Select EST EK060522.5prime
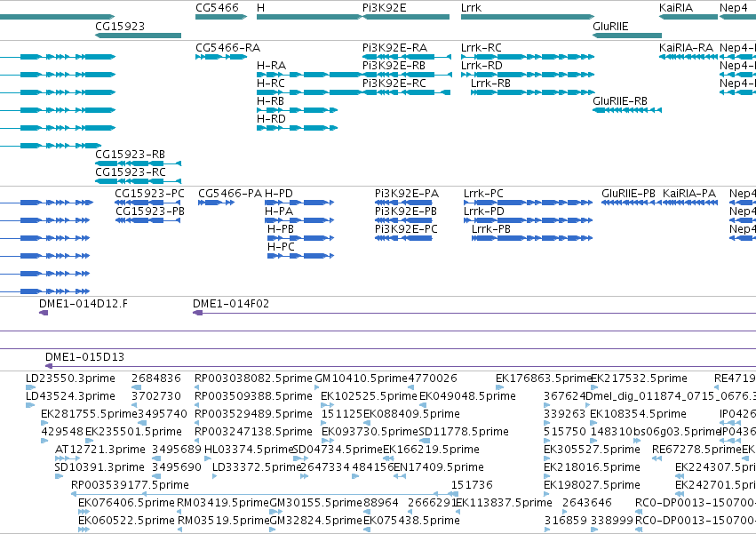756x534 pixels. (x=84, y=530)
